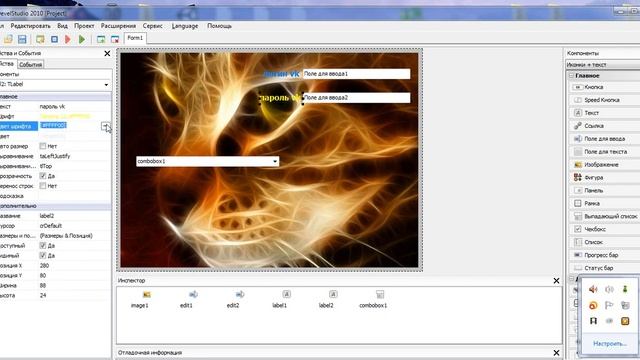Open combobox1 dropdown arrow on the form
The image size is (640, 360).
[275, 161]
